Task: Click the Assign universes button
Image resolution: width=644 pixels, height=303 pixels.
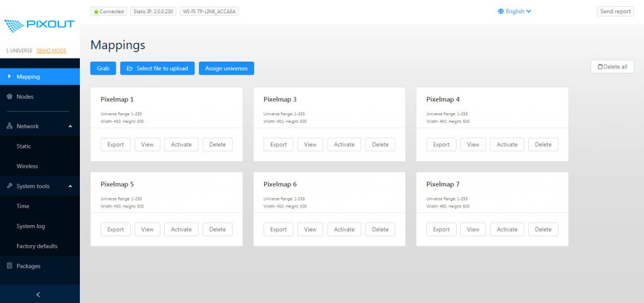Action: (226, 68)
